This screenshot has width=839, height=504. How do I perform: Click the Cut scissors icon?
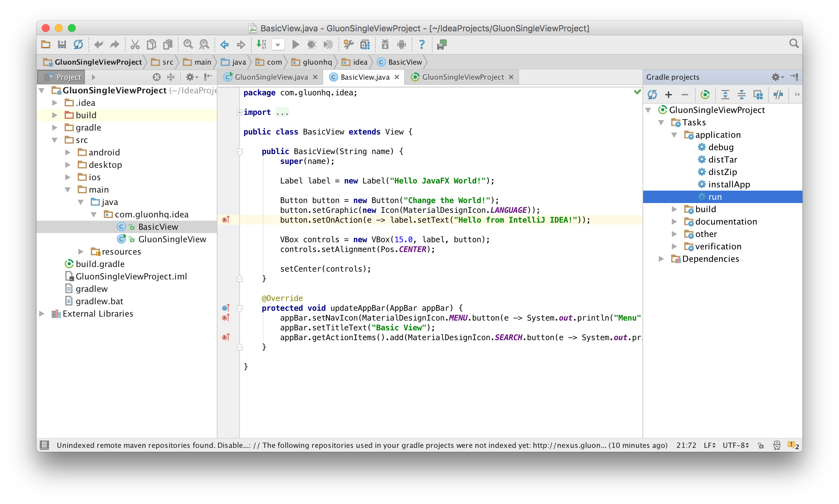coord(135,44)
